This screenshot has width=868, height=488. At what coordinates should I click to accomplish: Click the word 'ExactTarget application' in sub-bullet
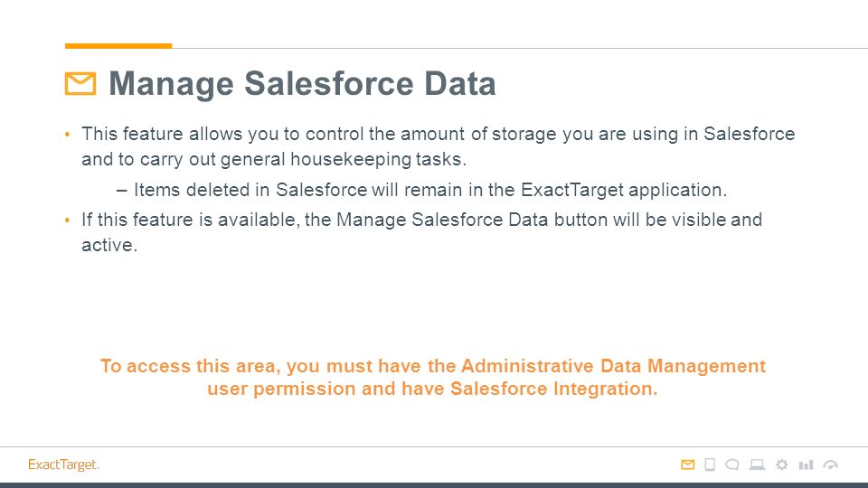622,190
